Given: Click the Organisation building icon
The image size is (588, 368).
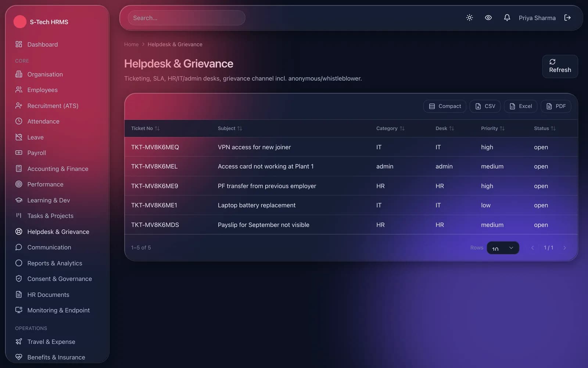Looking at the screenshot, I should (x=19, y=74).
